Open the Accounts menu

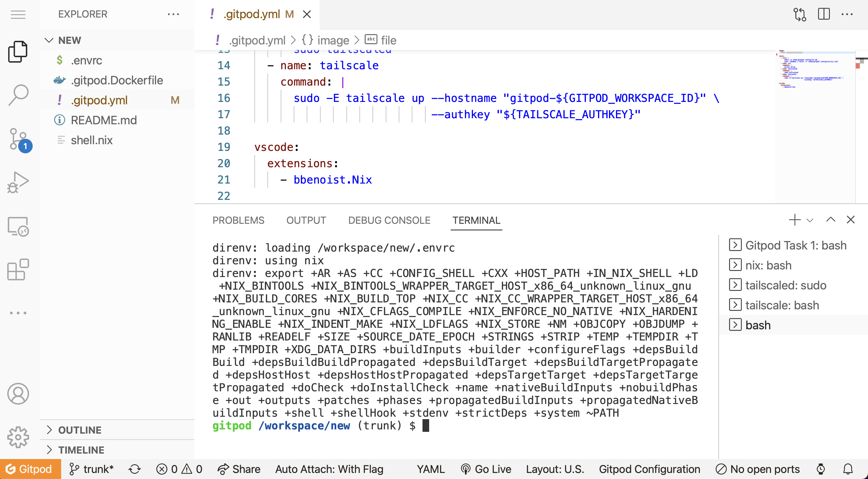[18, 393]
